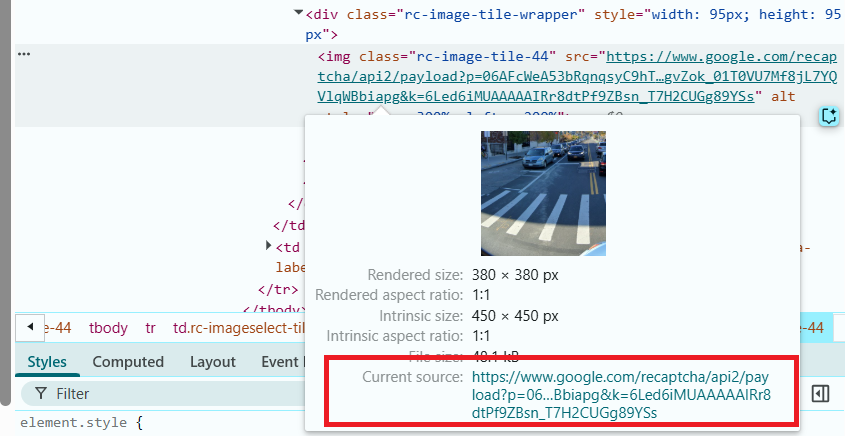845x436 pixels.
Task: Collapse the rc-image-tile-wrapper div node
Action: [x=298, y=13]
